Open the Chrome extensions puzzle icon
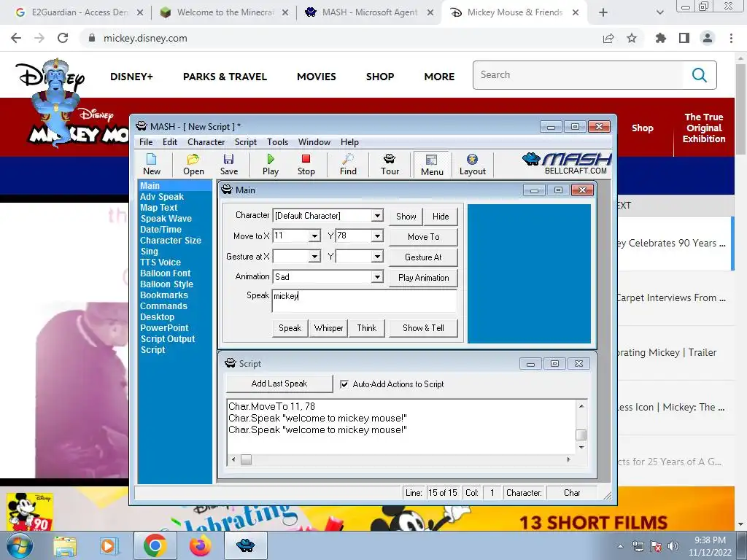The image size is (747, 560). [660, 38]
